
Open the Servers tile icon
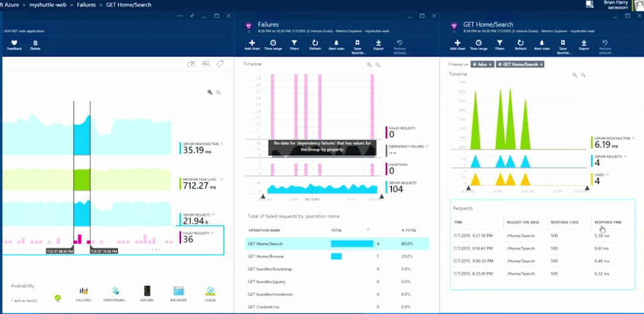147,291
